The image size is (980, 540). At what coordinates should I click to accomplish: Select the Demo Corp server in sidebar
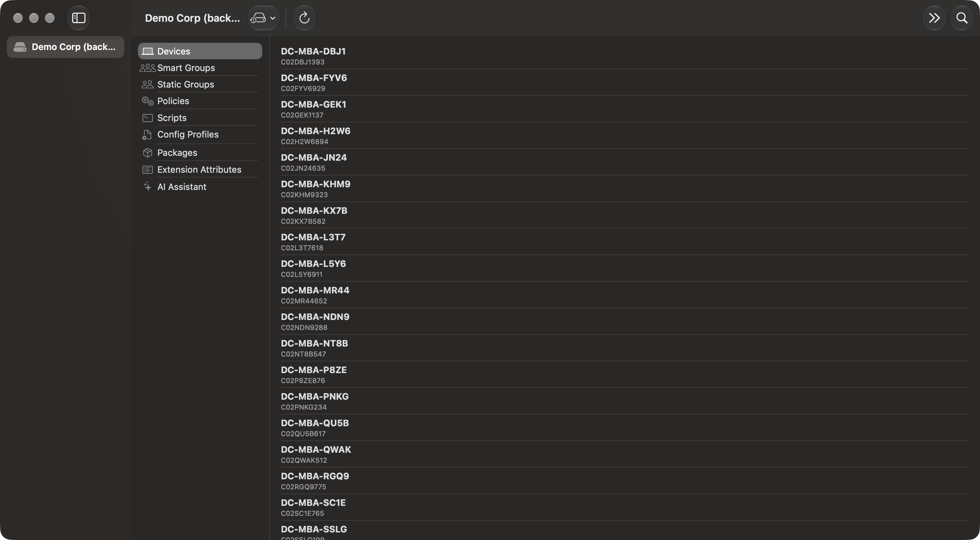pos(66,47)
